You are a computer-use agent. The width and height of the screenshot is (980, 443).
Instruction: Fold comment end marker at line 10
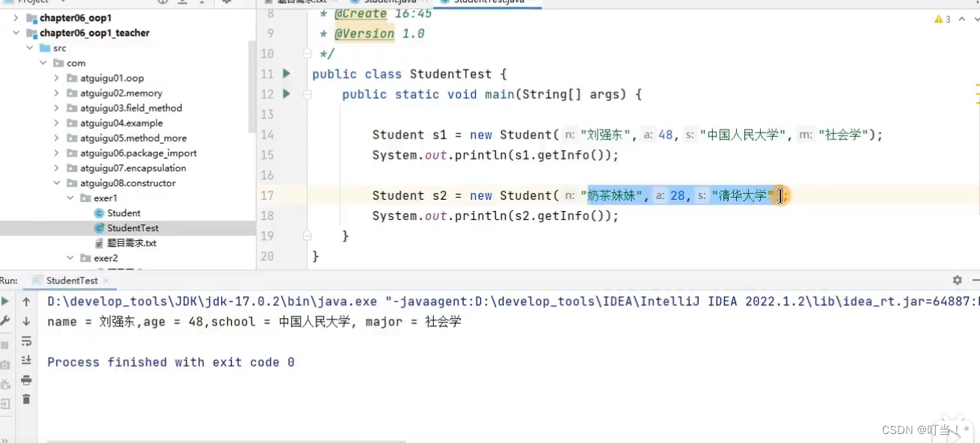click(307, 54)
